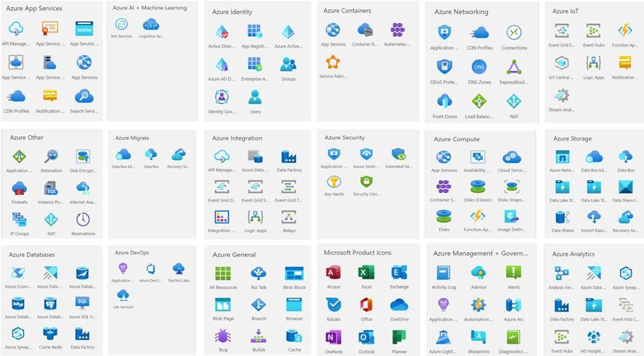Select the Availability Sets icon
Screen dimensions: 644x356
[x=477, y=157]
